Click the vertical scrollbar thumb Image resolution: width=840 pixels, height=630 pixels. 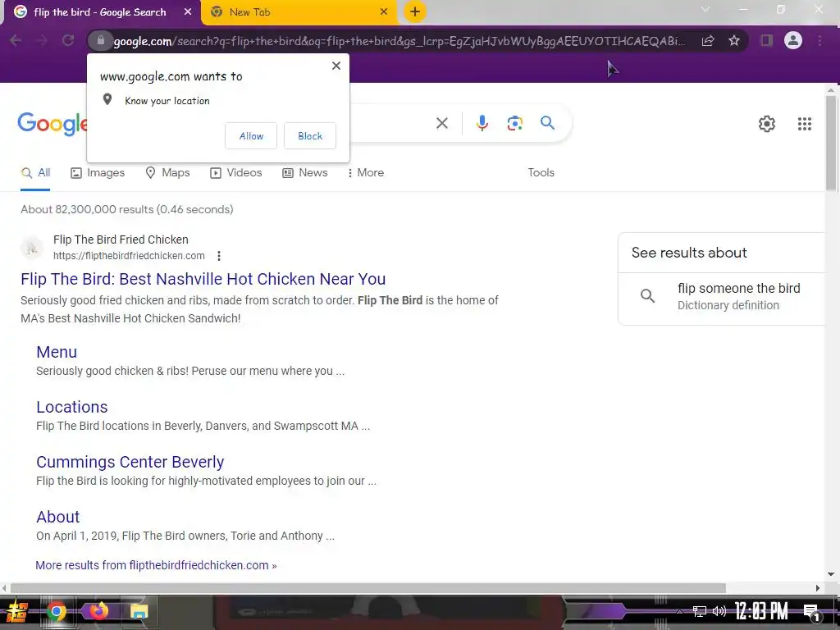(x=831, y=143)
